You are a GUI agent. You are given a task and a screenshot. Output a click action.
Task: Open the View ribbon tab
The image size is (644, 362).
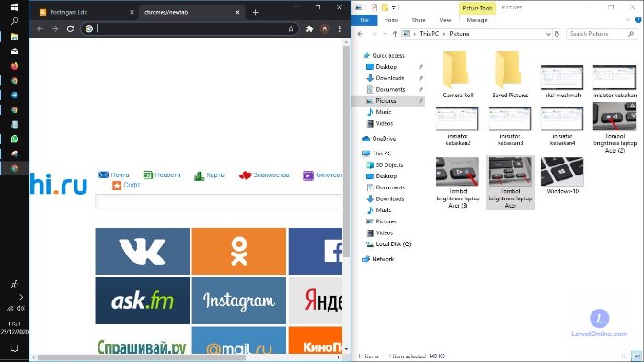445,20
